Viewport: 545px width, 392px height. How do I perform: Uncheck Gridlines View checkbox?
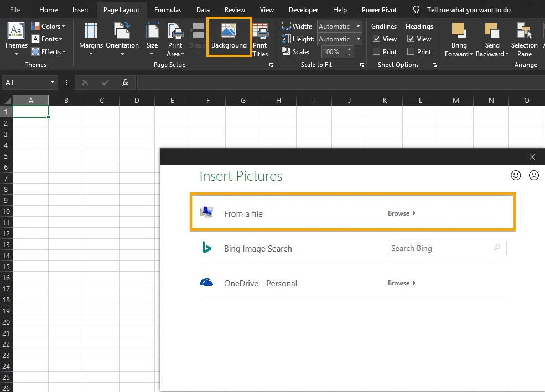(376, 39)
